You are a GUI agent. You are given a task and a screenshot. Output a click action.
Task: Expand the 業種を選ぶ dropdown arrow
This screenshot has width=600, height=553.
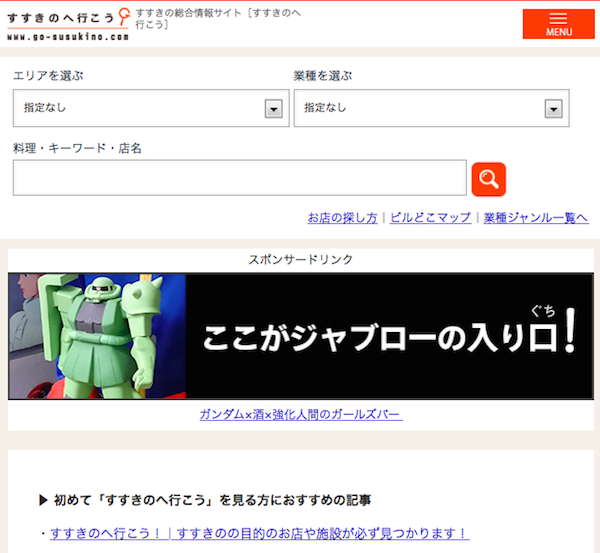pos(553,109)
